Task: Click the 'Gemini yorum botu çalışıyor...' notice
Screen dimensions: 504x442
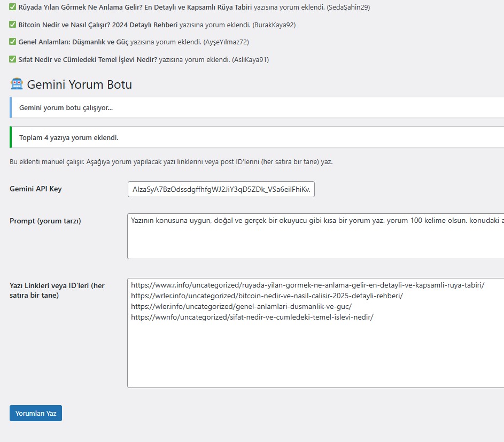Action: coord(257,107)
